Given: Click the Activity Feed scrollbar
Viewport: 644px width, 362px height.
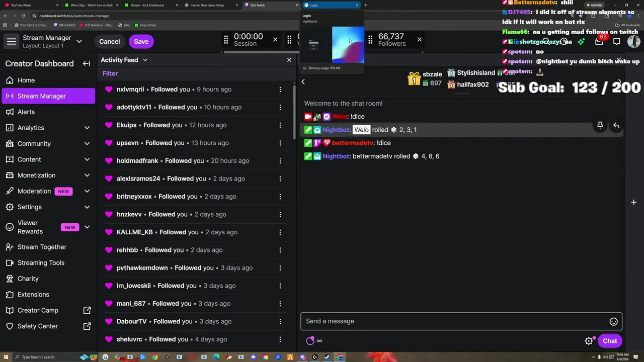Looking at the screenshot, I should click(x=294, y=111).
